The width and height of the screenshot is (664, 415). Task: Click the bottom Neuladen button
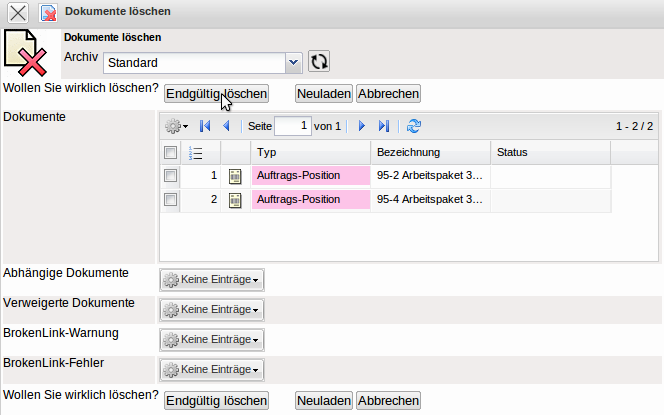(x=324, y=401)
